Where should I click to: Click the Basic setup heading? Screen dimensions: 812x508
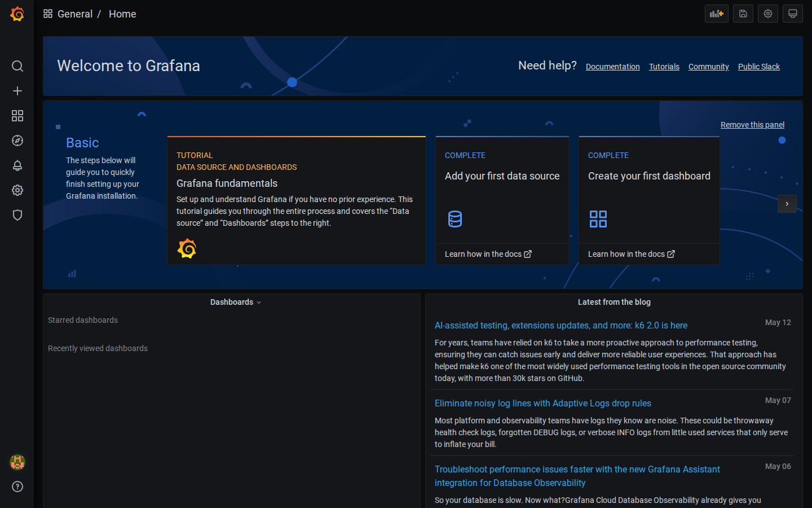pos(82,143)
